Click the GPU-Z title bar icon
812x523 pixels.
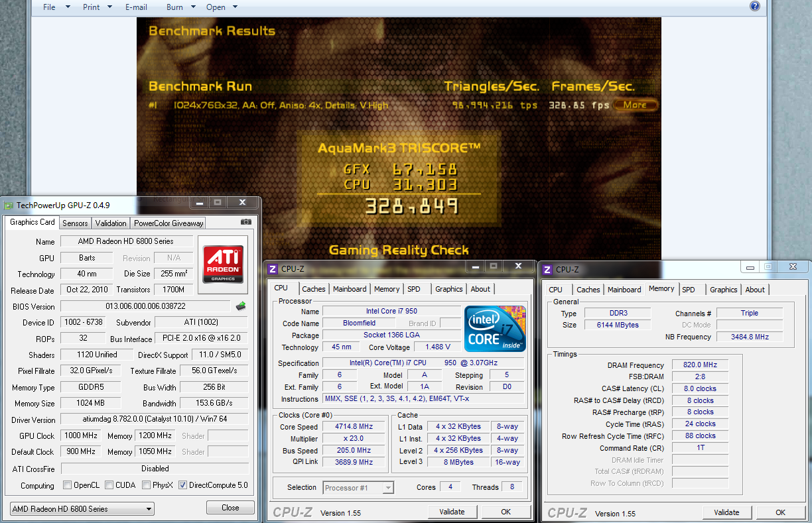8,205
